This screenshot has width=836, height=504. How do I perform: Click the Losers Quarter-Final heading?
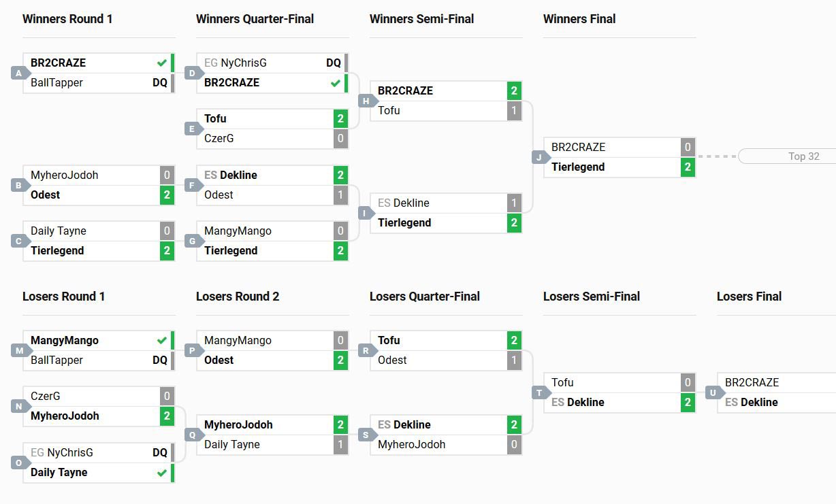pos(425,296)
